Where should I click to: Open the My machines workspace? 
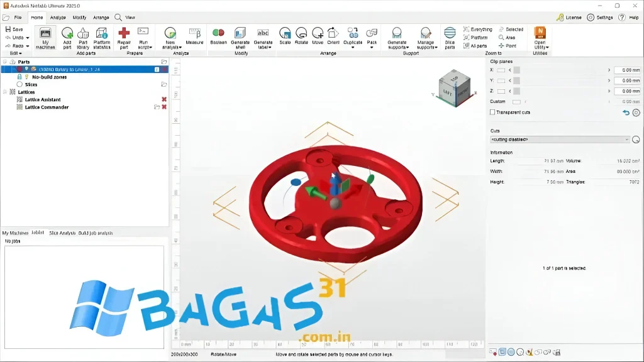(x=45, y=38)
